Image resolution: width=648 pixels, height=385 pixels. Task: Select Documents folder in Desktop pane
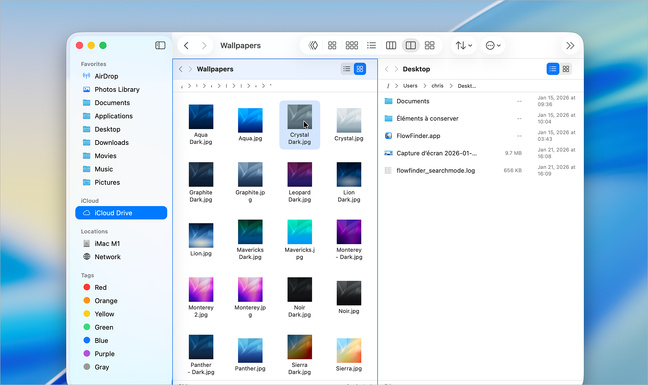click(x=481, y=101)
